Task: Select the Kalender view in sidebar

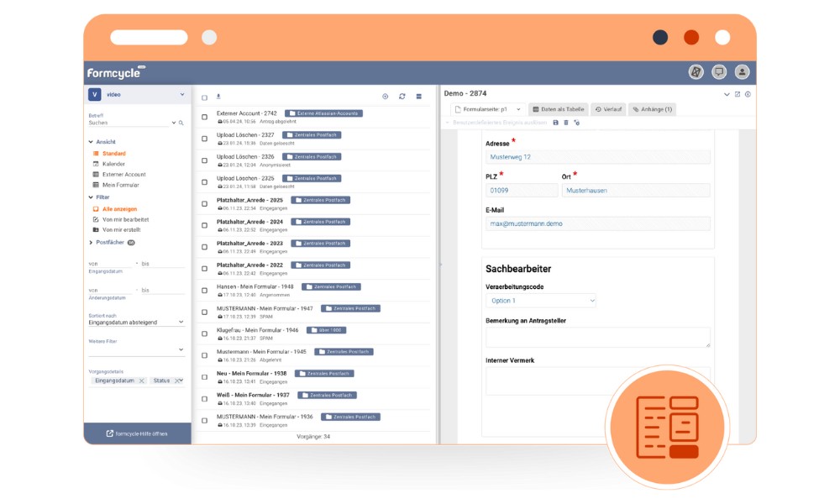Action: (113, 164)
